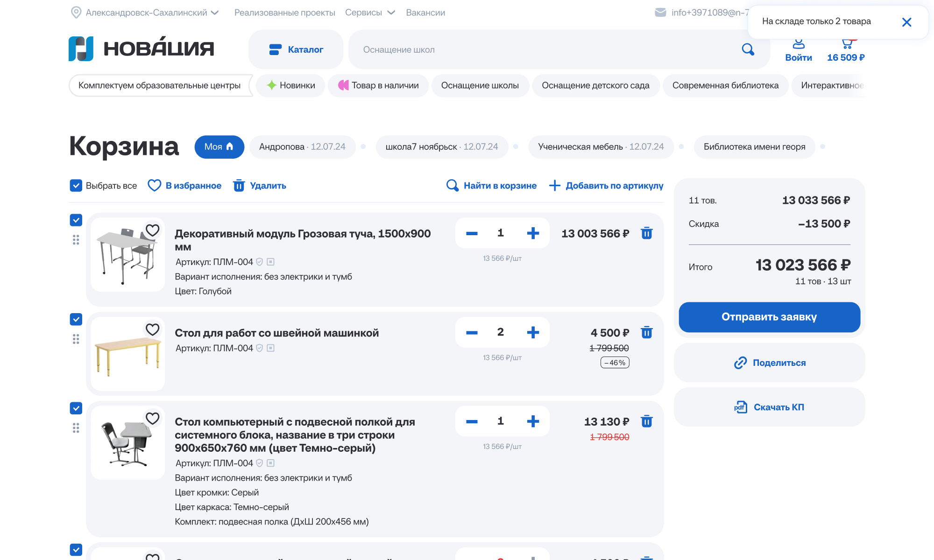Delete Стол компьютерный with trash icon
The width and height of the screenshot is (934, 560).
pyautogui.click(x=646, y=422)
